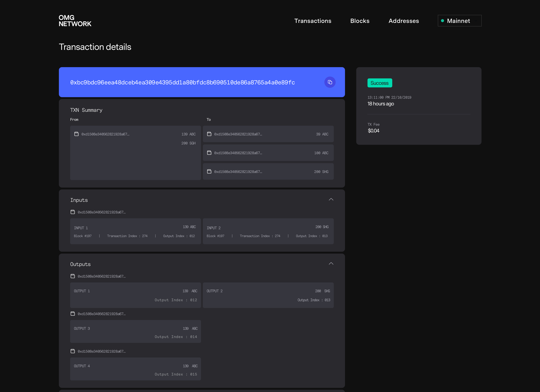Collapse the Outputs section chevron
This screenshot has width=540, height=392.
coord(331,263)
